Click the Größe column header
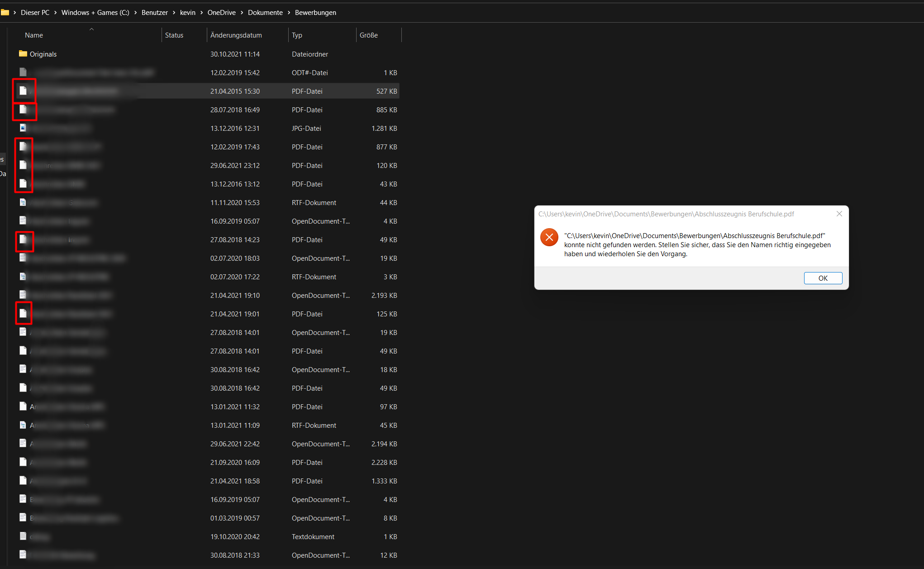The width and height of the screenshot is (924, 569). 368,35
